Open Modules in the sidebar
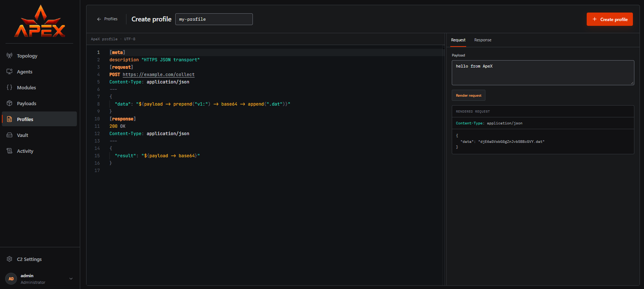The width and height of the screenshot is (644, 289). pos(40,87)
